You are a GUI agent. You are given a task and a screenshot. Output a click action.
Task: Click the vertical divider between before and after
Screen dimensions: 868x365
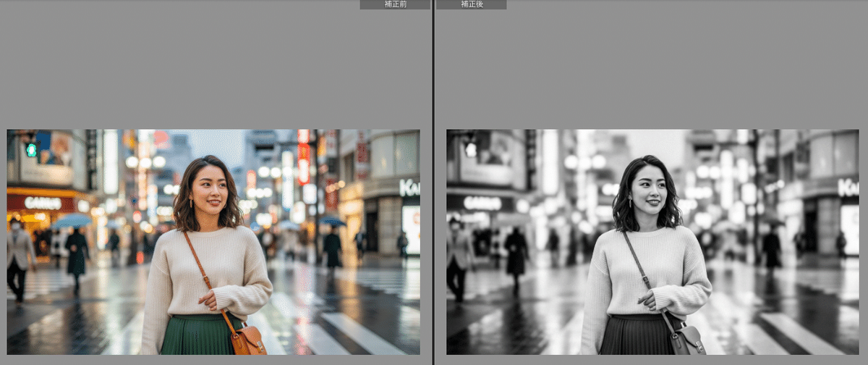tap(433, 181)
